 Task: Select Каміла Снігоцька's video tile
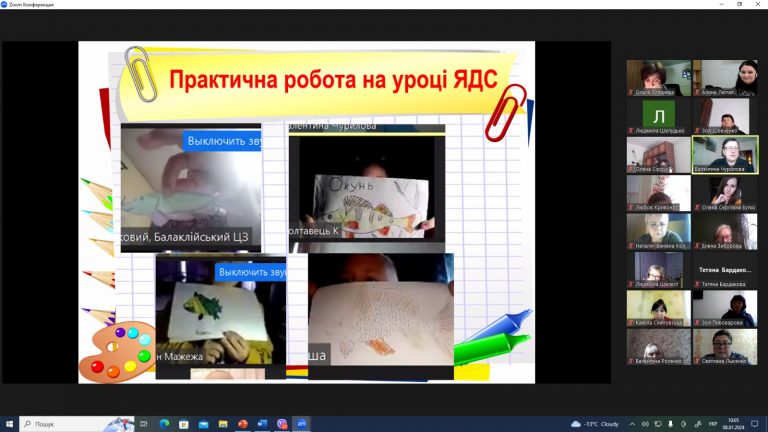[x=658, y=308]
